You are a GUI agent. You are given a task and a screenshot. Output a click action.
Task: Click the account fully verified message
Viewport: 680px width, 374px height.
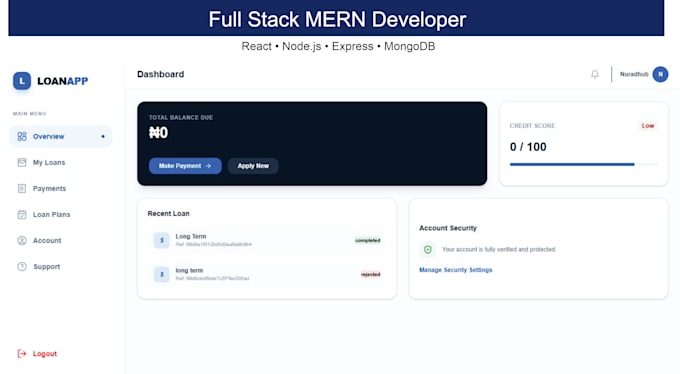[499, 249]
